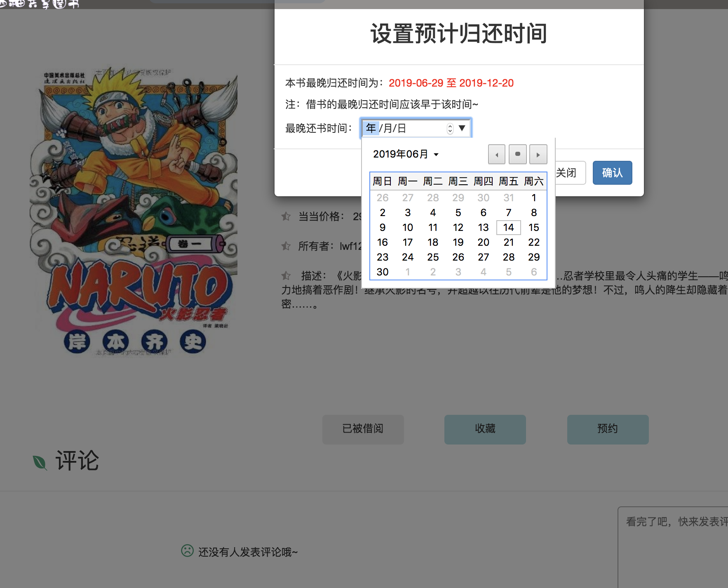Click the leaf icon beside 评论
728x588 pixels.
click(40, 462)
